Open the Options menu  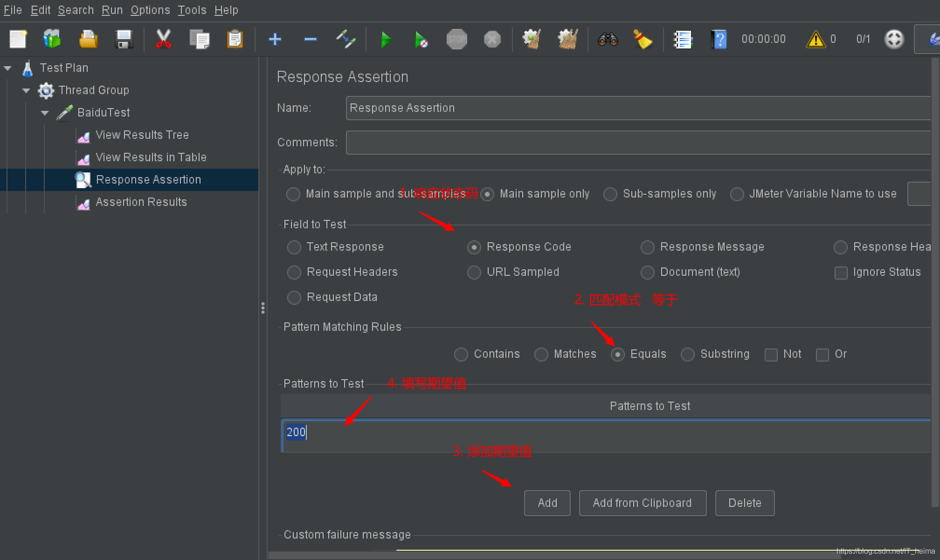coord(150,10)
